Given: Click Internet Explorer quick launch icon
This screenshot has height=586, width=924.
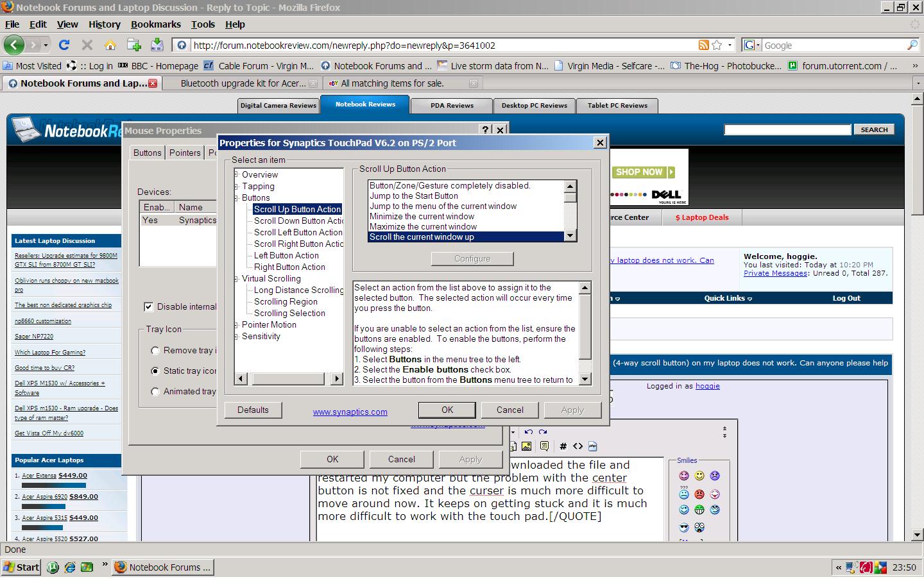Looking at the screenshot, I should [x=70, y=567].
